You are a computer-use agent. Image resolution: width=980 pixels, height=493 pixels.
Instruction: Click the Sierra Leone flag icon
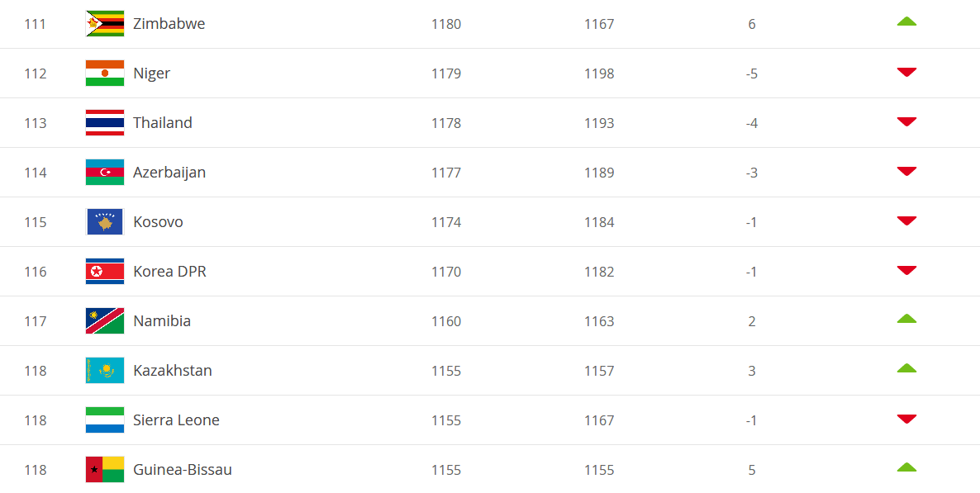[105, 420]
